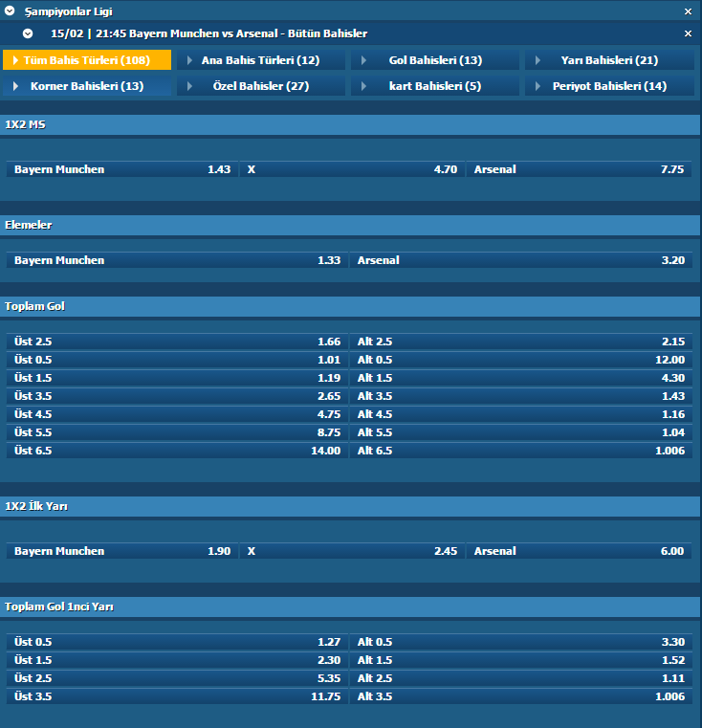Pick Üst 3.5 at 2.65 in Toplam Gol

coord(177,396)
